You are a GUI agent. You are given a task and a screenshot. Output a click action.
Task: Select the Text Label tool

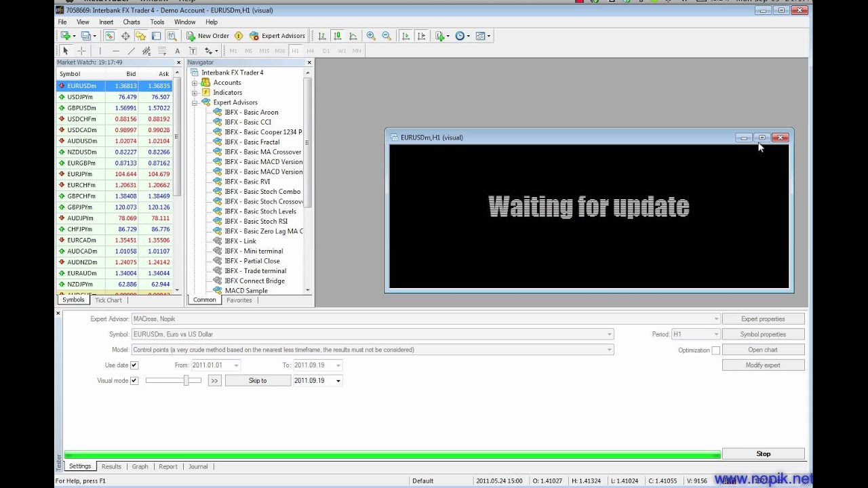point(193,51)
